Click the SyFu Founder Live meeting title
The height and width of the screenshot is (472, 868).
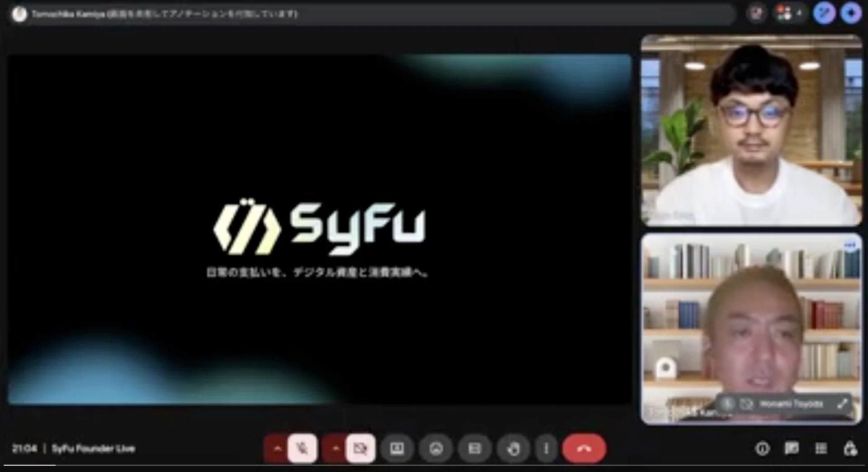pos(93,448)
